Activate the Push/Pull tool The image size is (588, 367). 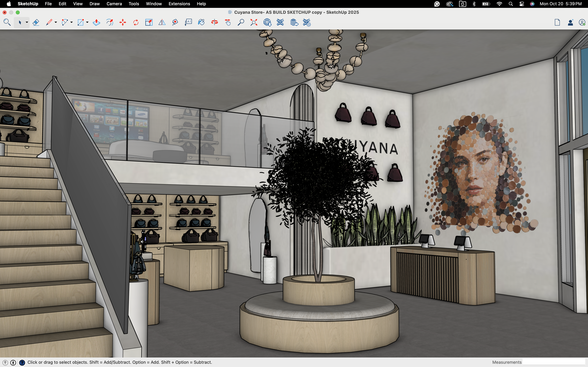point(96,23)
